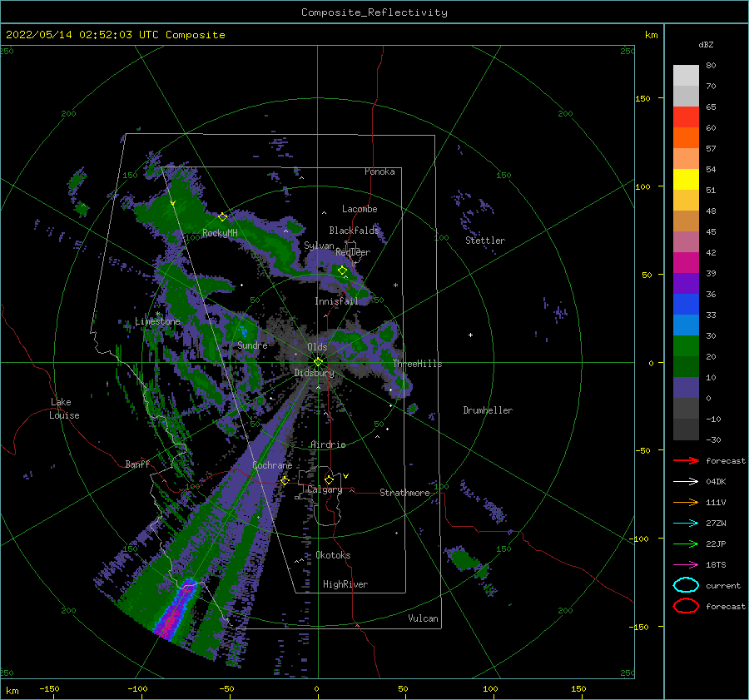The image size is (749, 700).
Task: Click the Innisfail label
Action: click(336, 301)
